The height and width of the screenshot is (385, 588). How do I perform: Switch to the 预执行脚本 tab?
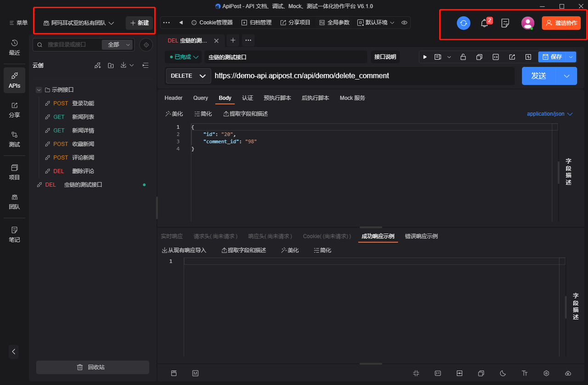coord(277,98)
